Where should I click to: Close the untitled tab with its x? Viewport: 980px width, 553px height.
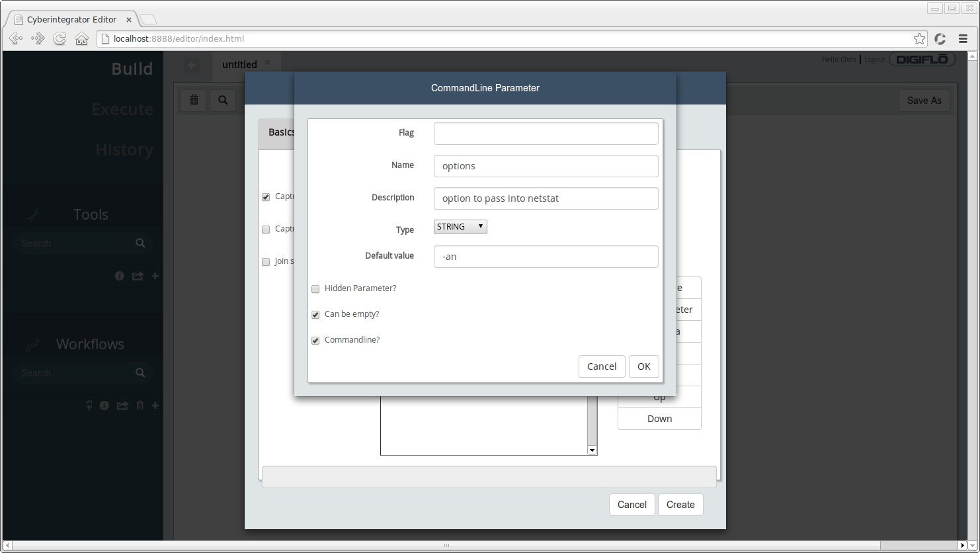pos(267,63)
